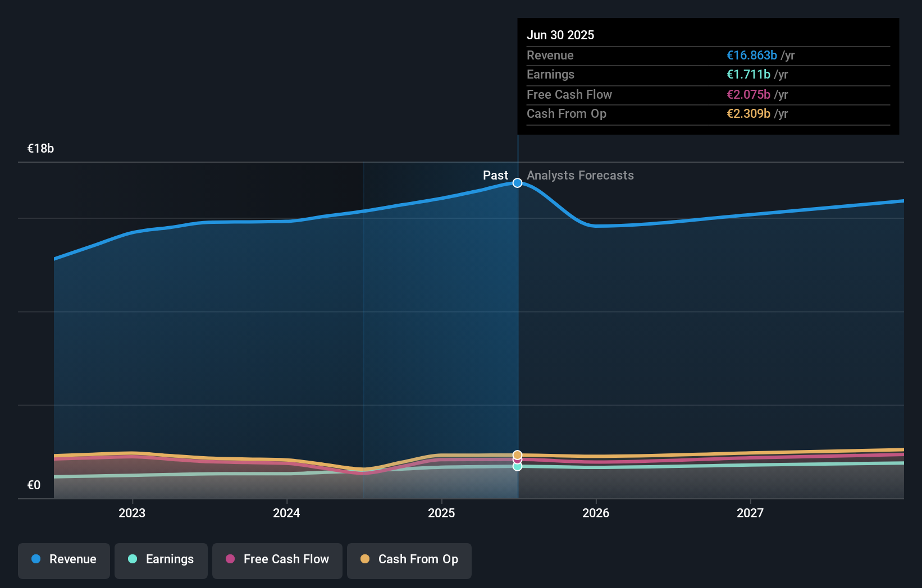Click the white Cash From Op chart marker
The image size is (922, 588).
coord(517,454)
